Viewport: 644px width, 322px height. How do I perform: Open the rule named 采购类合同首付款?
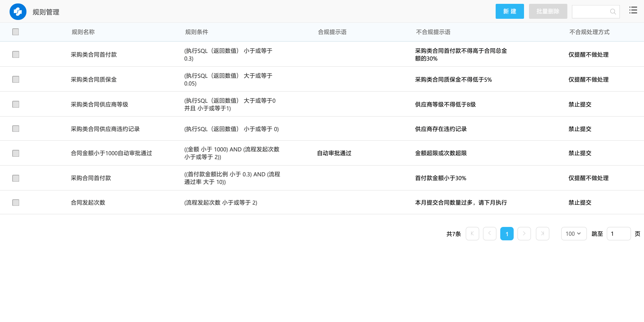click(94, 55)
